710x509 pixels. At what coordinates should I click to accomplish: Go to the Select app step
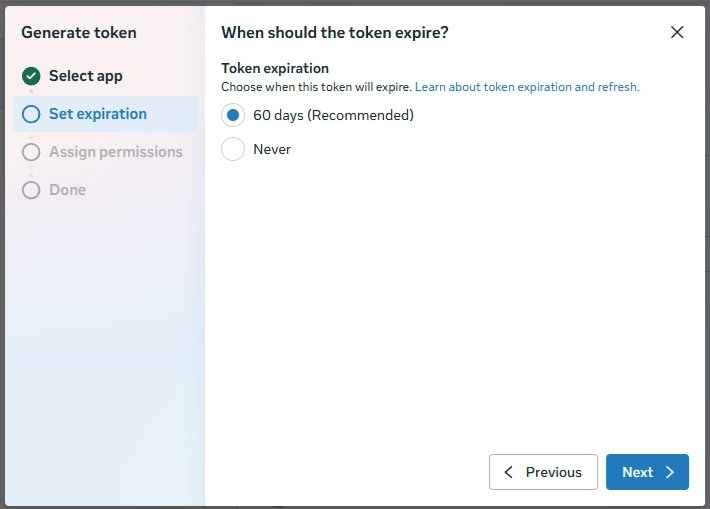point(86,76)
